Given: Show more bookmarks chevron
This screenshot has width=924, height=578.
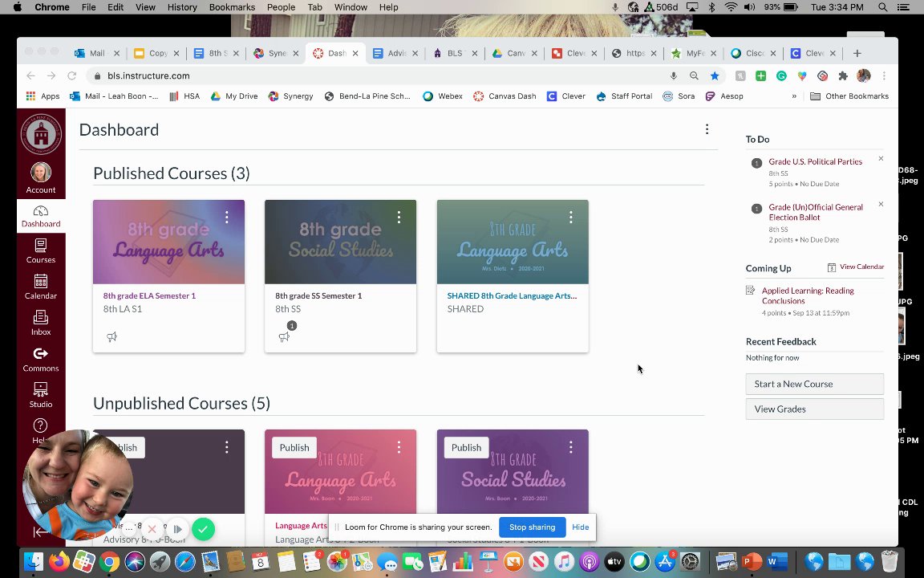Looking at the screenshot, I should 794,96.
